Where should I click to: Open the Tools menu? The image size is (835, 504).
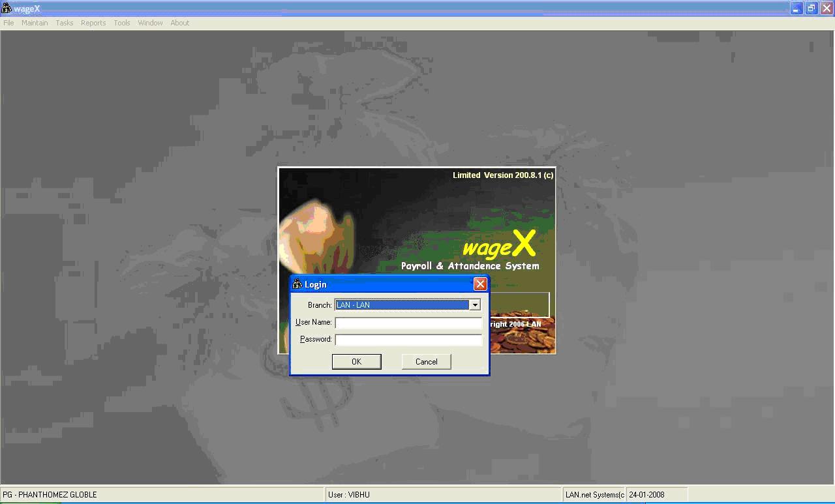pyautogui.click(x=122, y=23)
